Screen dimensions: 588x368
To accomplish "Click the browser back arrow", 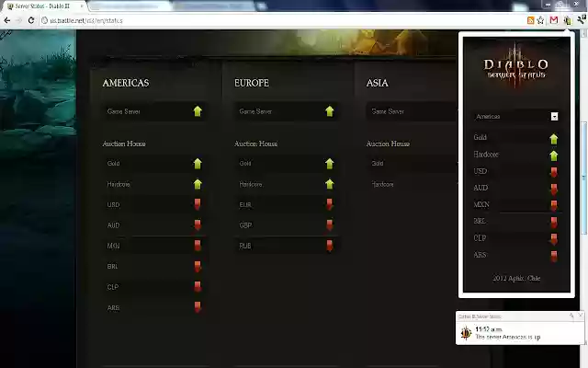I will (6, 20).
